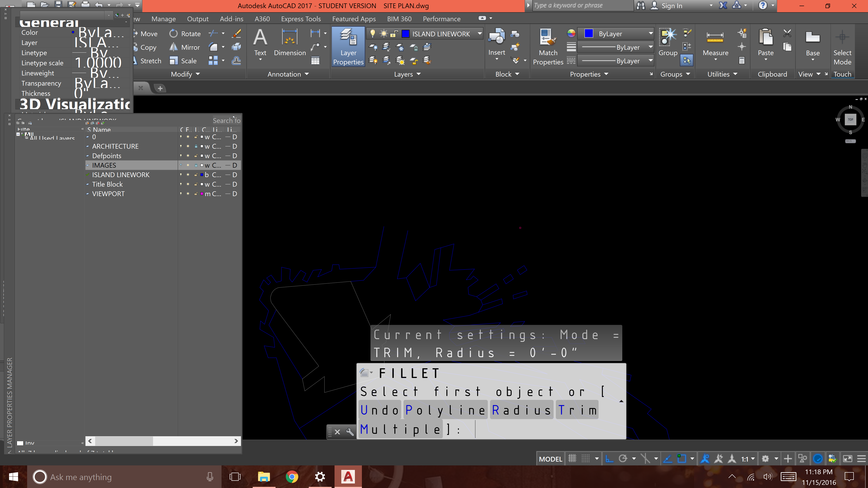Click the VIEWPORT layer magenta color swatch
This screenshot has width=868, height=488.
(201, 194)
